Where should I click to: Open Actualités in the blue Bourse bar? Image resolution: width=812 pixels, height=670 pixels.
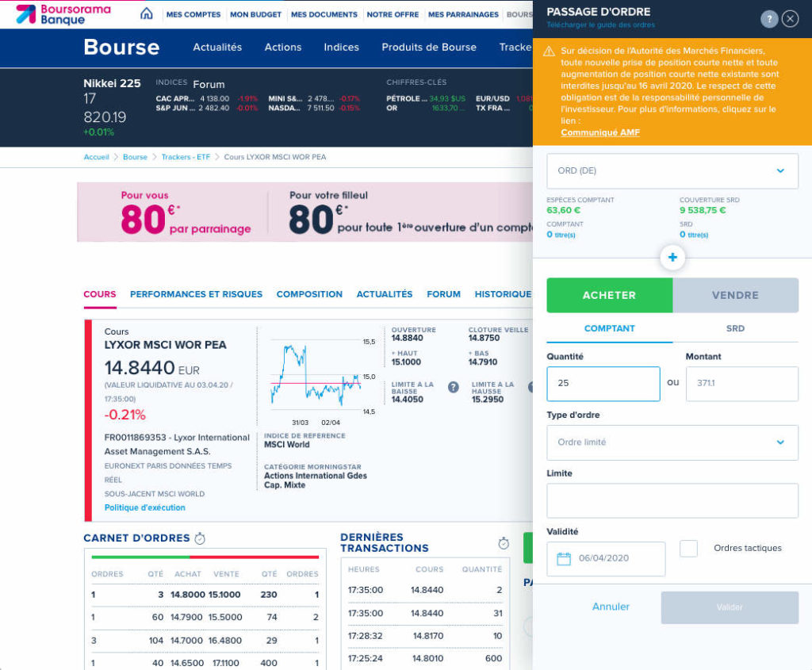(x=217, y=47)
